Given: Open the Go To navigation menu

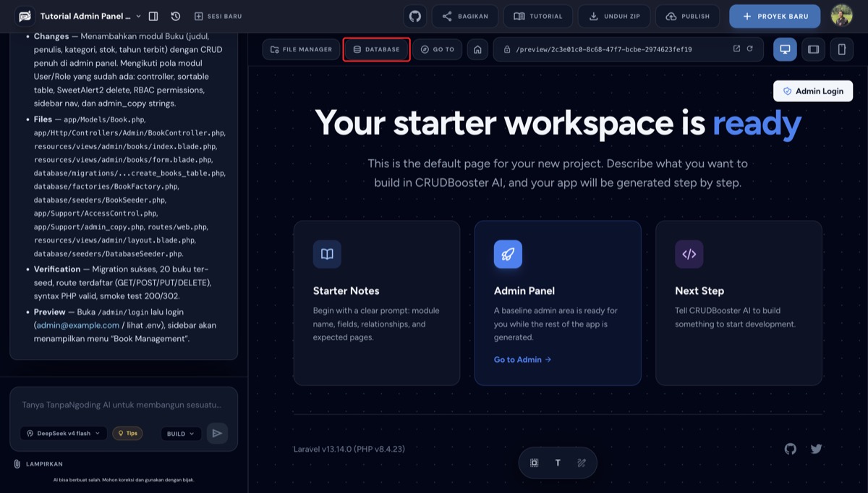Looking at the screenshot, I should 438,49.
